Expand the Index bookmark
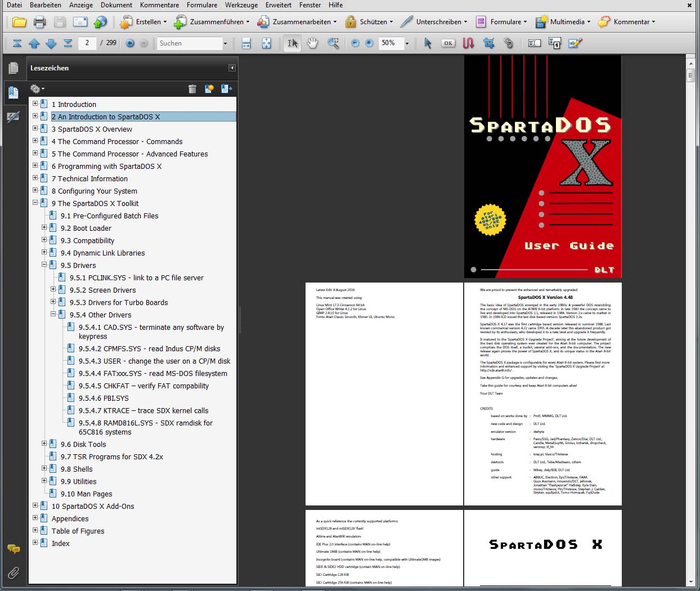The width and height of the screenshot is (700, 591). point(35,543)
